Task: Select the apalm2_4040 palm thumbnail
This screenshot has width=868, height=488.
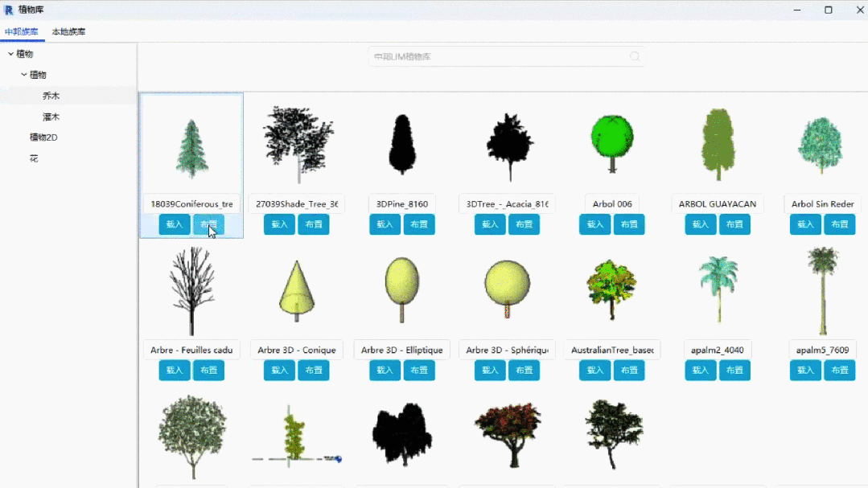Action: (x=718, y=289)
